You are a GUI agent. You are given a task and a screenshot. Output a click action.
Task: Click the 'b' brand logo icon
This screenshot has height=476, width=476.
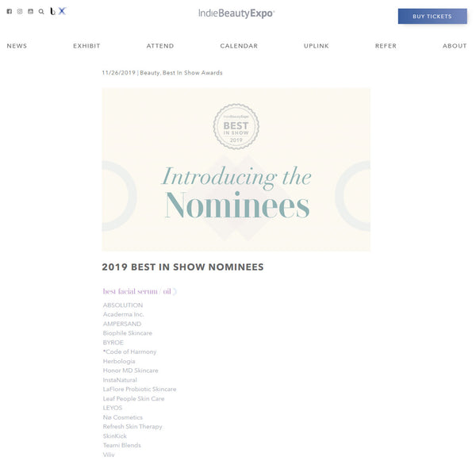(52, 12)
